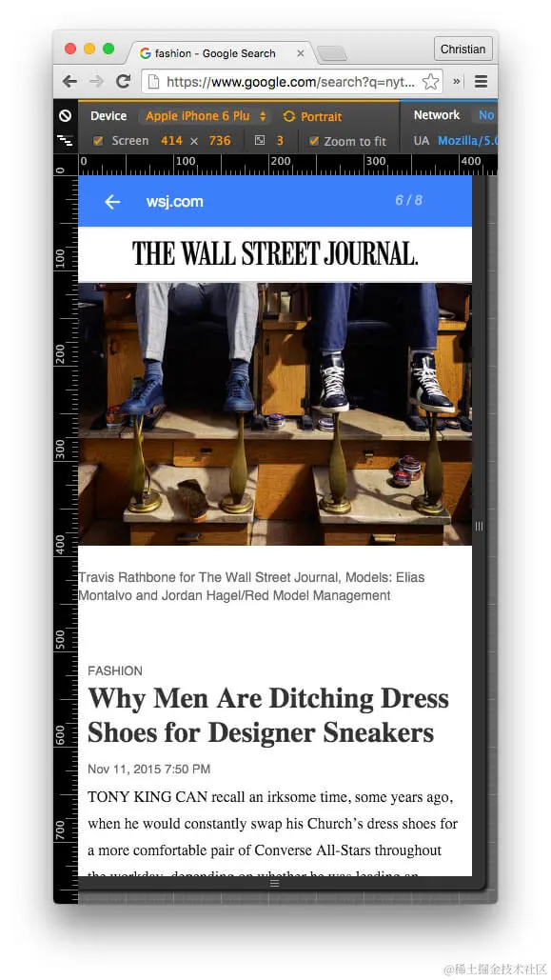
Task: Rotate the device with the Portrait icon
Action: point(312,116)
